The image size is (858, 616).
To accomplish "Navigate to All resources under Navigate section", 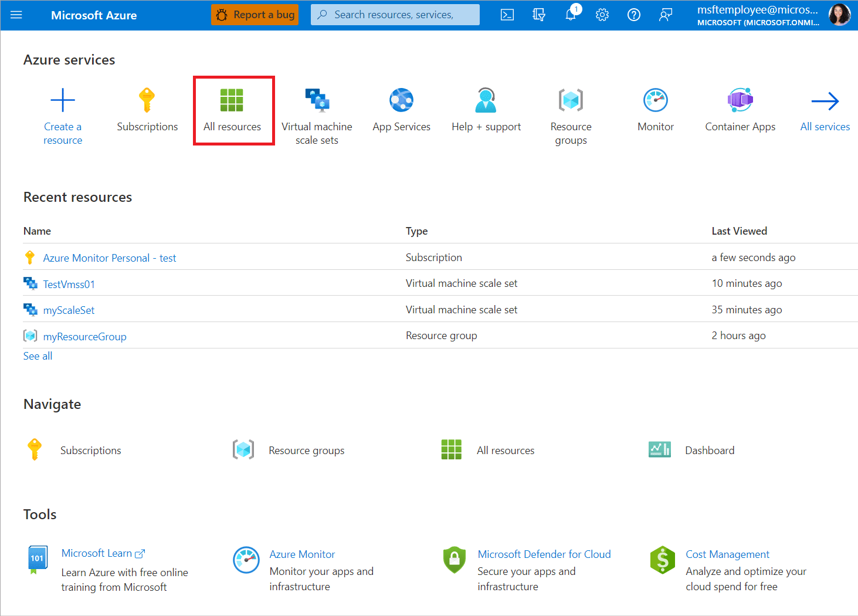I will (x=506, y=451).
